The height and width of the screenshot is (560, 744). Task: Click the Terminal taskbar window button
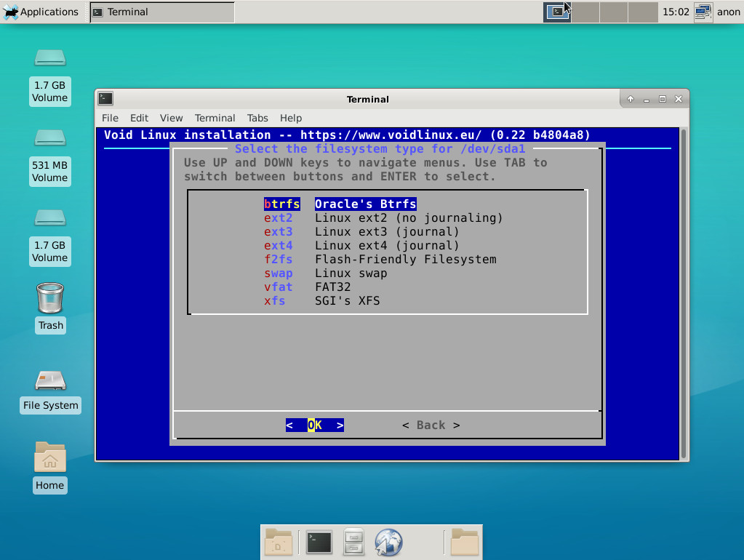pos(162,12)
